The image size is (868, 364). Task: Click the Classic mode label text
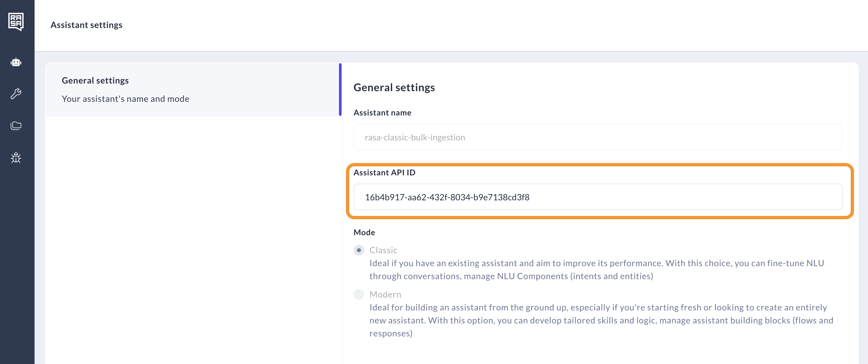pyautogui.click(x=383, y=250)
